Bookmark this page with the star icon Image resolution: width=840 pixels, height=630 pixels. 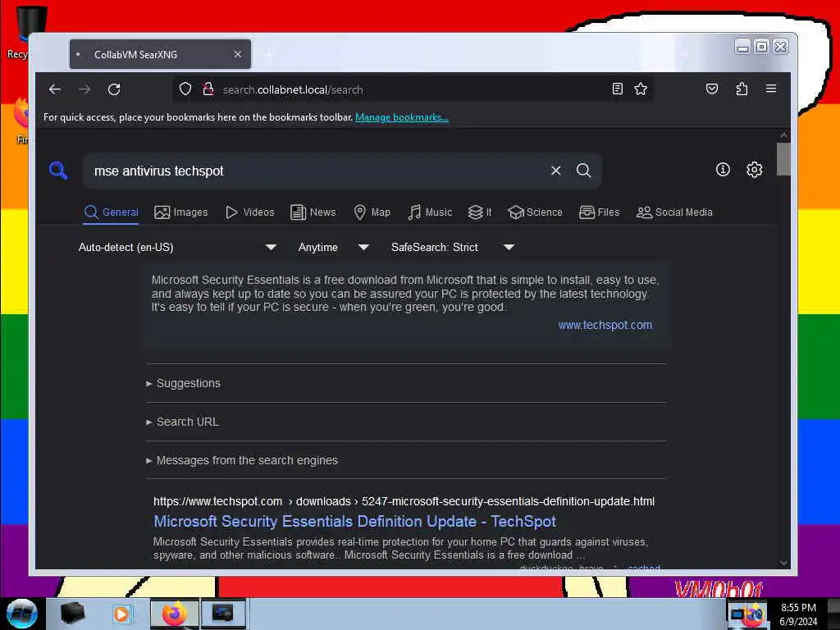tap(641, 89)
